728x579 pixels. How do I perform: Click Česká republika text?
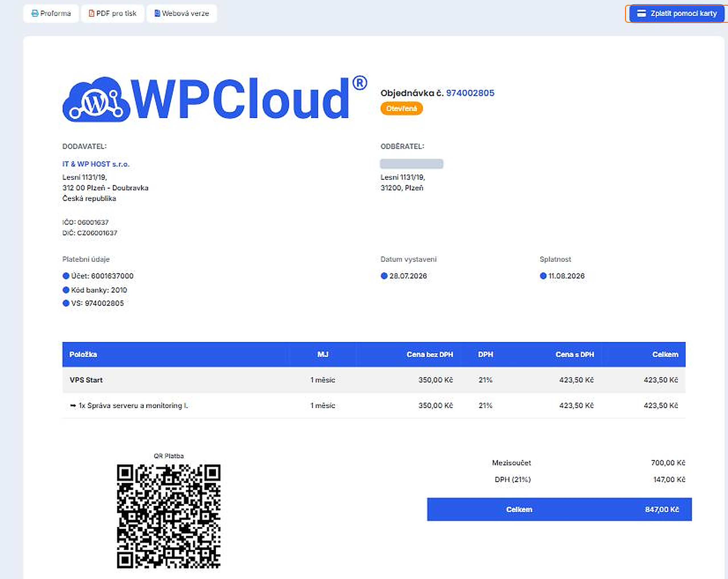(x=89, y=198)
